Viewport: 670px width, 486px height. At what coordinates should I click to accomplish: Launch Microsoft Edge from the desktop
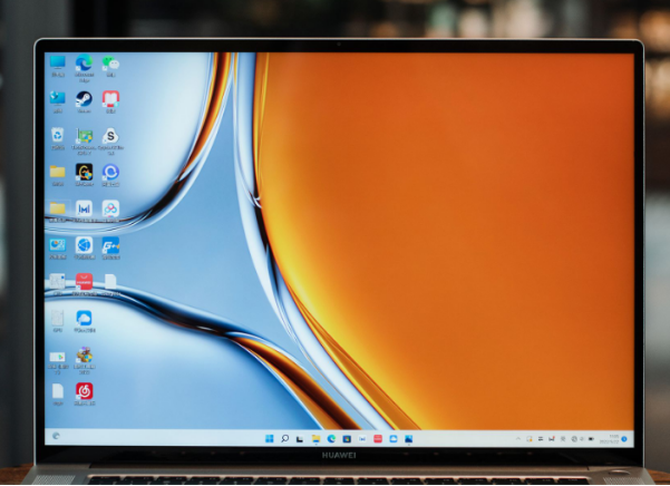coord(84,63)
